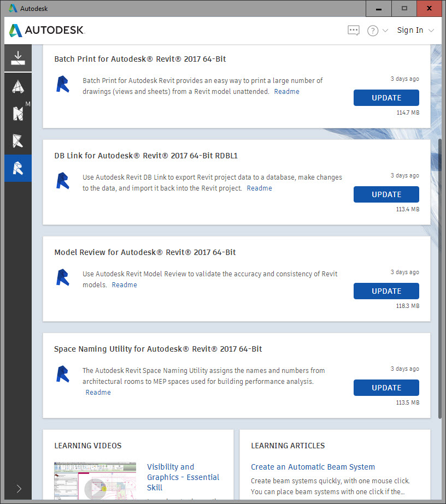Open the Sign In dropdown
The width and height of the screenshot is (446, 504).
pyautogui.click(x=415, y=30)
